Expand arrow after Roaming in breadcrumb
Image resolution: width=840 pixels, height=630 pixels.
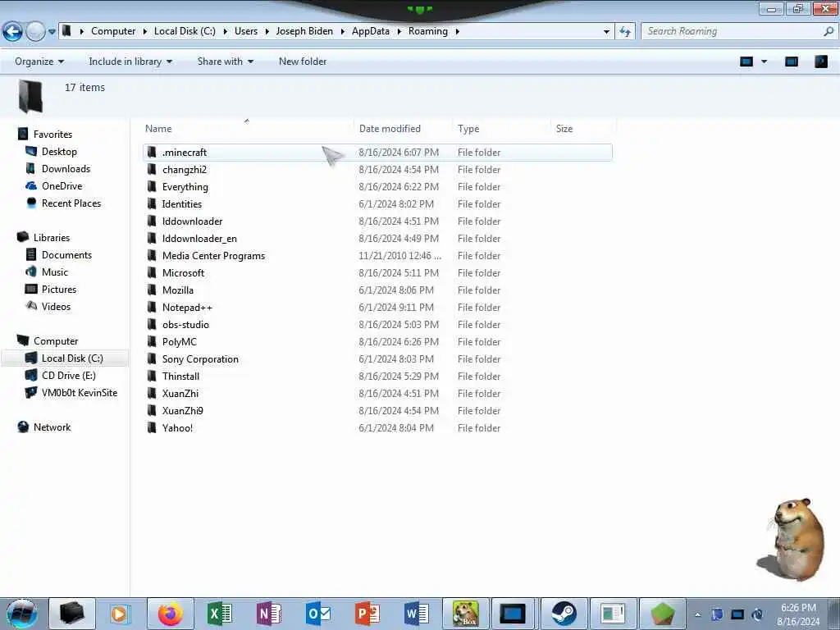[458, 32]
